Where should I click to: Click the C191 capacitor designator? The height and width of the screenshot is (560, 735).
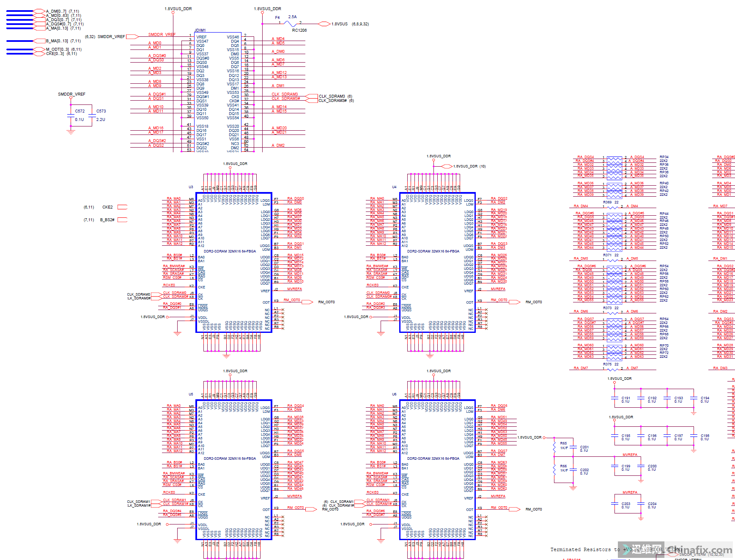(626, 398)
